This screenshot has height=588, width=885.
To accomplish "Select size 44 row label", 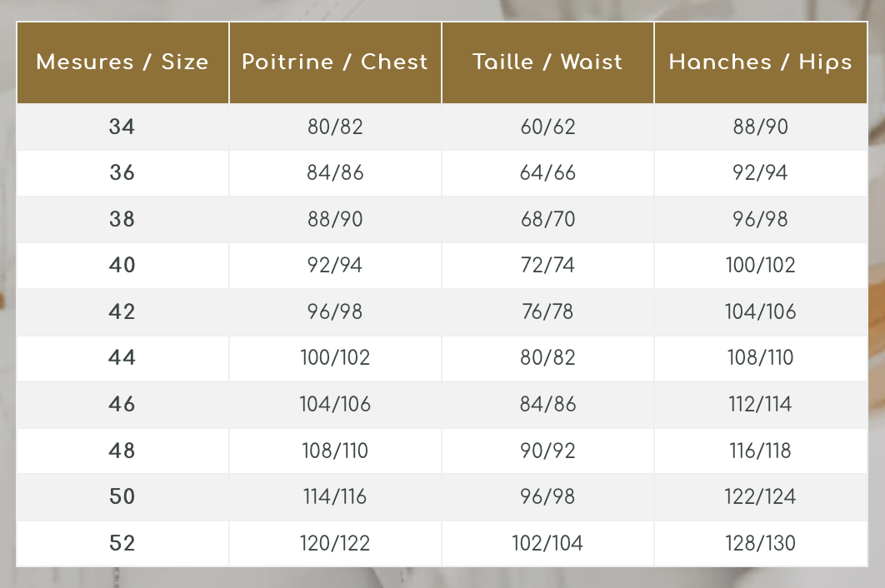I will 122,358.
